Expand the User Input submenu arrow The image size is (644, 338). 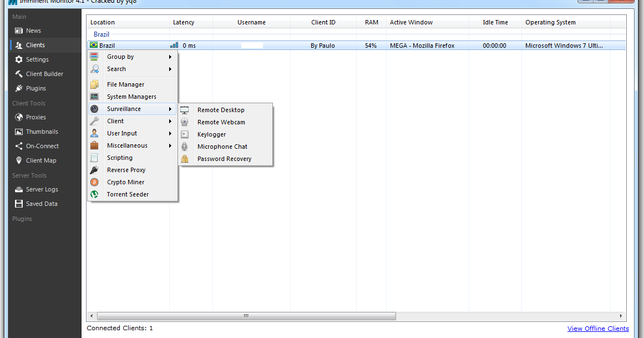click(170, 134)
